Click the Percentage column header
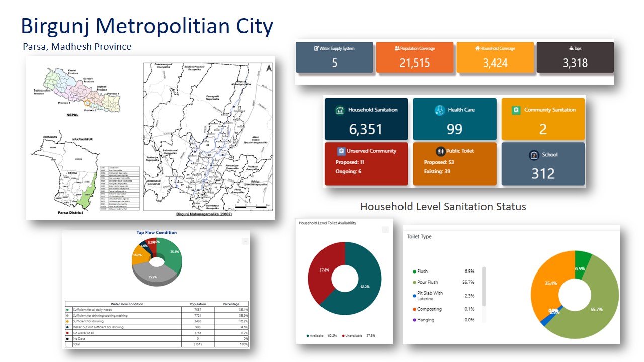The image size is (644, 362). click(231, 304)
